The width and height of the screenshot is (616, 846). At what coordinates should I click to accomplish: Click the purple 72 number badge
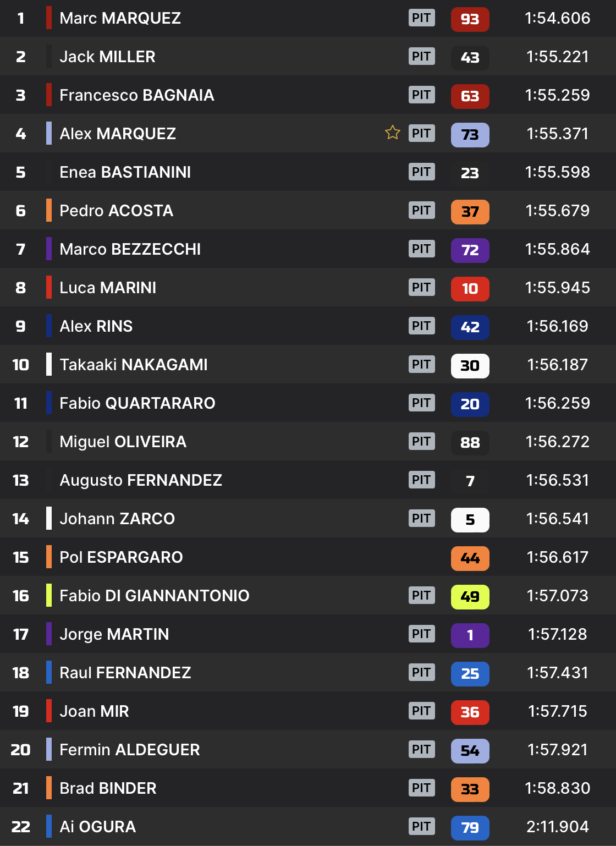470,250
